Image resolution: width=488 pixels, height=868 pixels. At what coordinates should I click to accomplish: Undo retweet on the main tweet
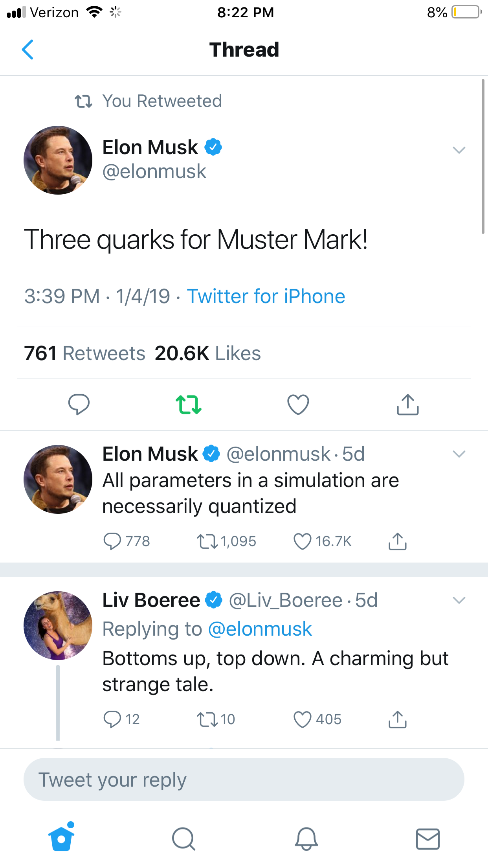click(189, 405)
